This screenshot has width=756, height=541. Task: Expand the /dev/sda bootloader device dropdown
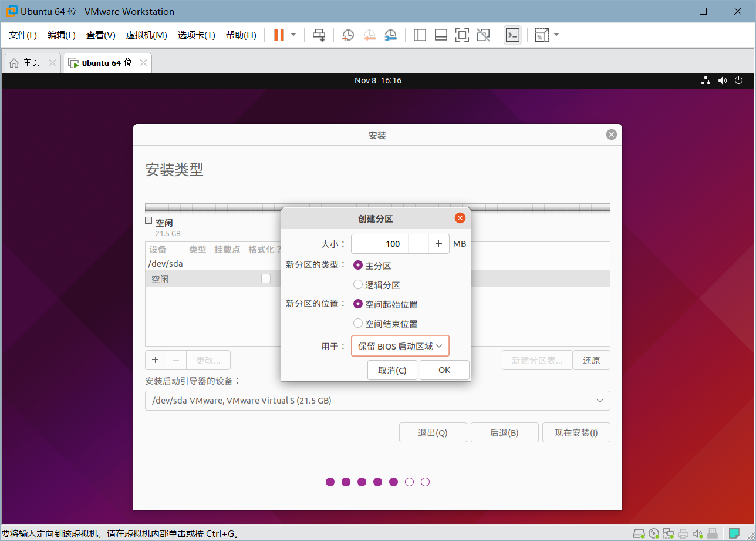click(377, 401)
